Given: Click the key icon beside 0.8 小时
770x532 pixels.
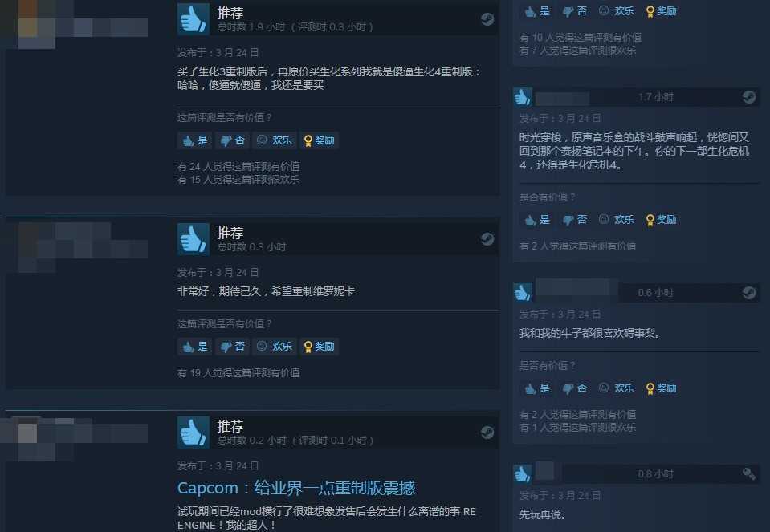Looking at the screenshot, I should point(749,473).
